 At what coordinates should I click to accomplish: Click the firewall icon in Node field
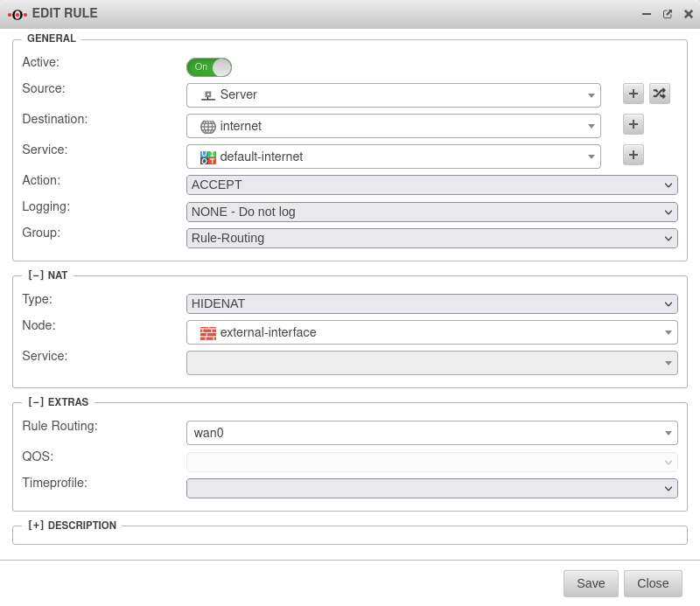(208, 333)
